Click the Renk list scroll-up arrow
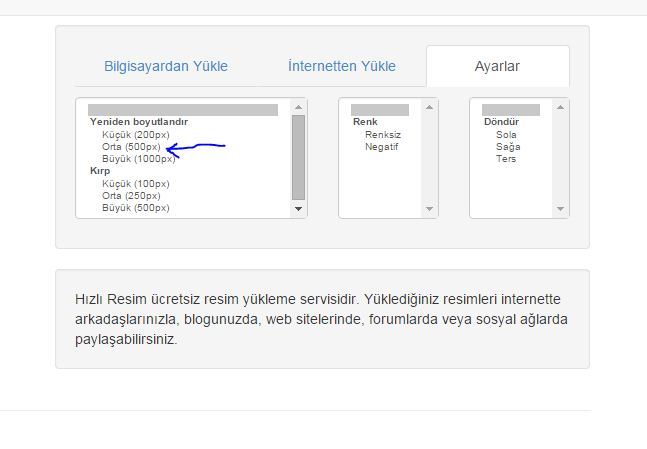Image resolution: width=647 pixels, height=449 pixels. click(x=429, y=107)
